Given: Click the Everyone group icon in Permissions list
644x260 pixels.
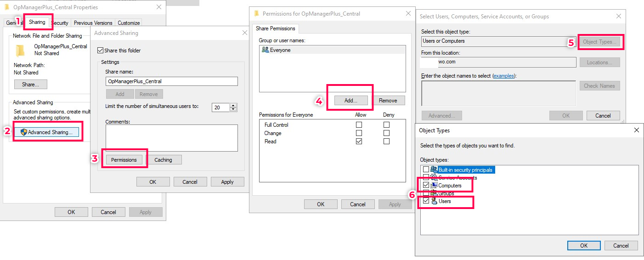Looking at the screenshot, I should pyautogui.click(x=265, y=50).
